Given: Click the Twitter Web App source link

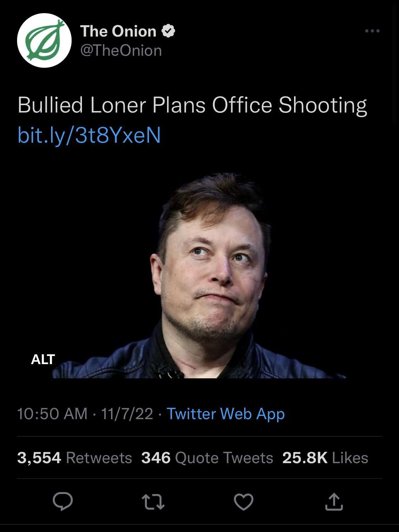Looking at the screenshot, I should click(226, 414).
